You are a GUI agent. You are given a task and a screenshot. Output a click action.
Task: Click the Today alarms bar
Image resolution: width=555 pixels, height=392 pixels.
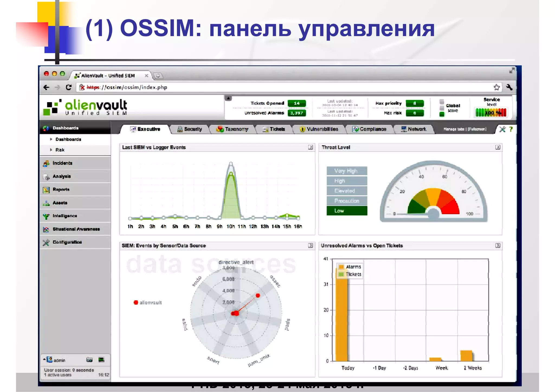tap(341, 314)
